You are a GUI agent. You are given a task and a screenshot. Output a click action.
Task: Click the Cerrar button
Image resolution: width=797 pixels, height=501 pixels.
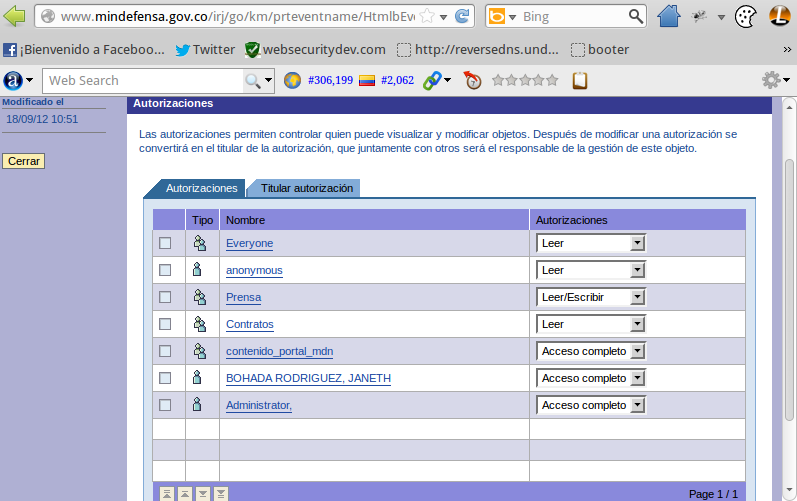pos(23,161)
